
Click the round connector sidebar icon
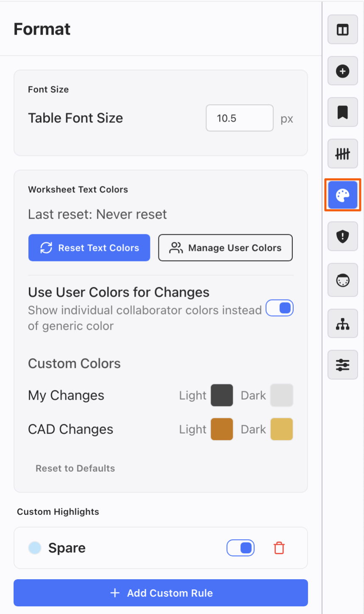coord(342,280)
